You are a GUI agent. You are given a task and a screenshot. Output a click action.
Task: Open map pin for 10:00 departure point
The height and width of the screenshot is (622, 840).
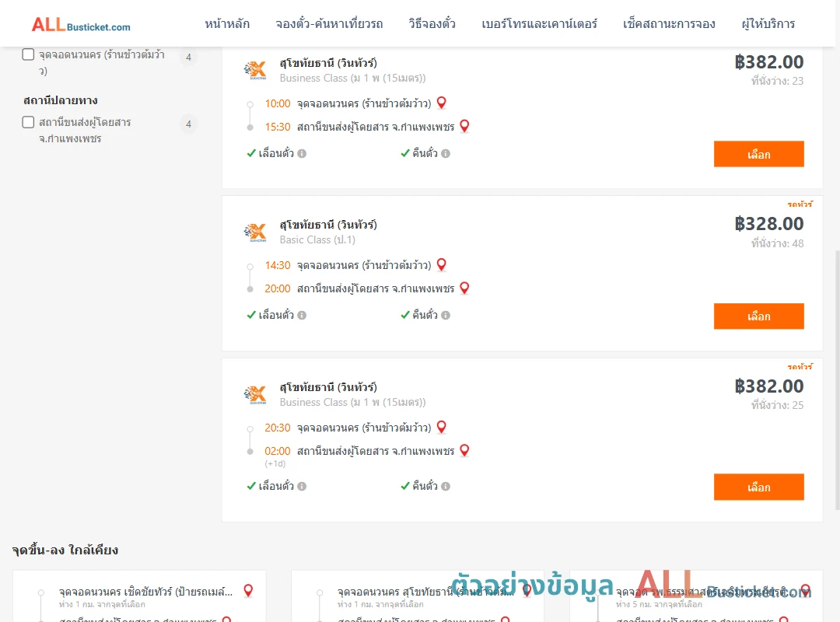point(442,103)
